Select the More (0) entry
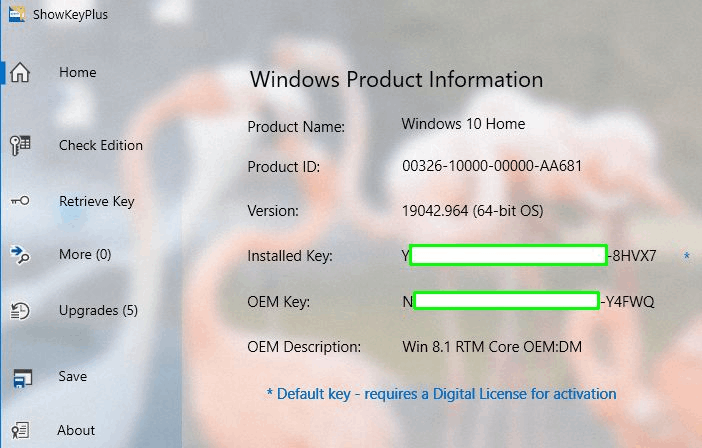Image resolution: width=702 pixels, height=448 pixels. [85, 255]
